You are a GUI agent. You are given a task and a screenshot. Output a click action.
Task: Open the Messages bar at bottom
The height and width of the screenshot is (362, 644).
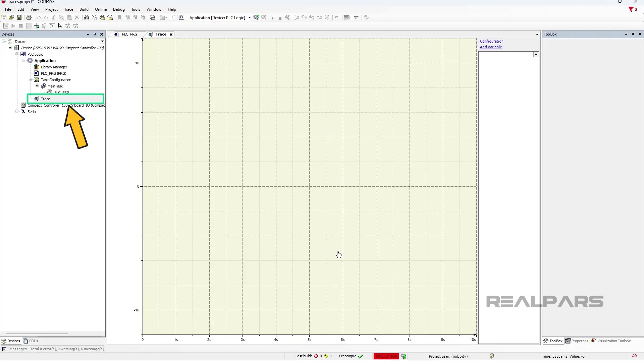pos(53,349)
